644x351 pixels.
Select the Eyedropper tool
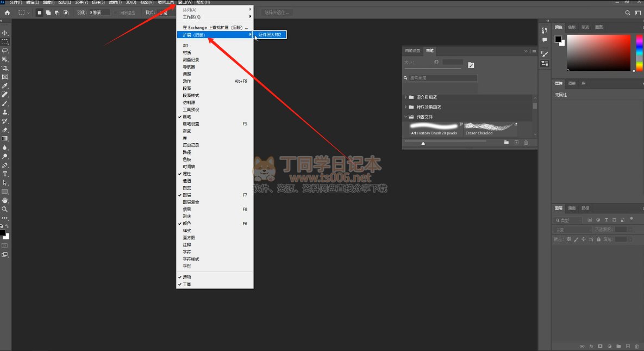click(5, 85)
